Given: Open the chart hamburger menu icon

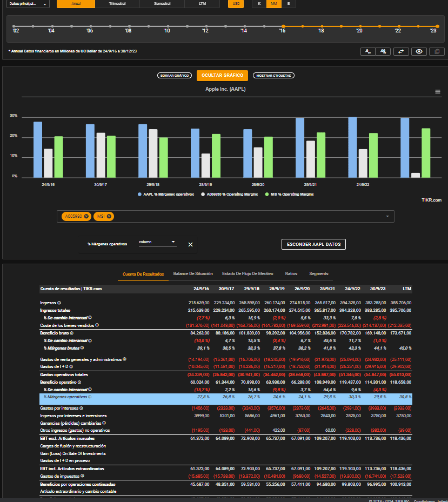Looking at the screenshot, I should 438,91.
